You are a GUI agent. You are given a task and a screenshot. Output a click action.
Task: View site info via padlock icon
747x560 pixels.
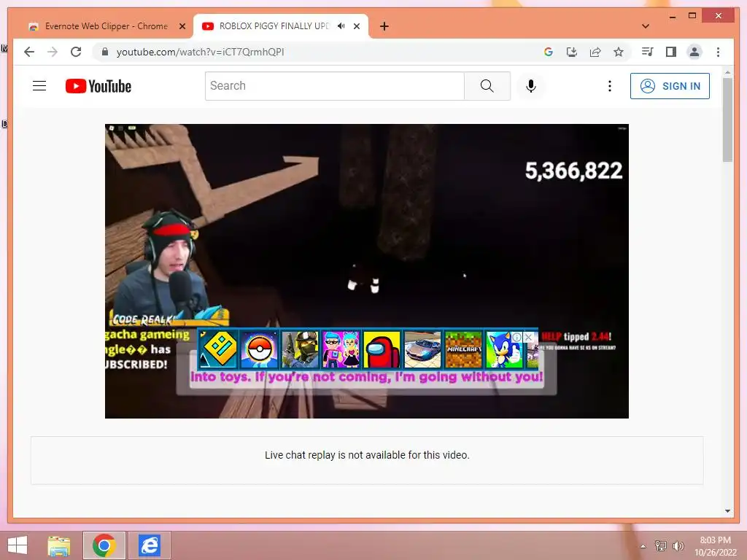(x=105, y=52)
